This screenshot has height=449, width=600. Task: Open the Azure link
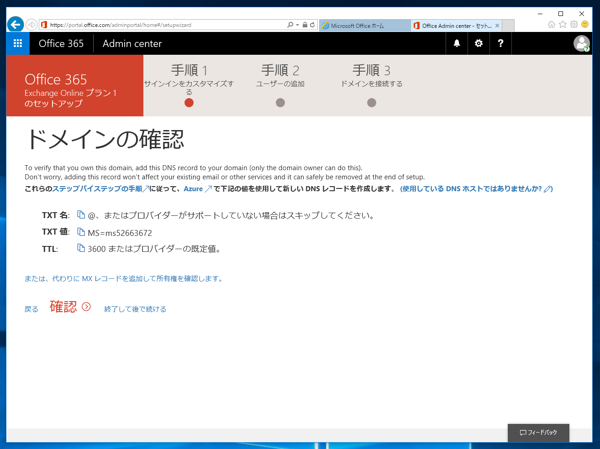(197, 189)
